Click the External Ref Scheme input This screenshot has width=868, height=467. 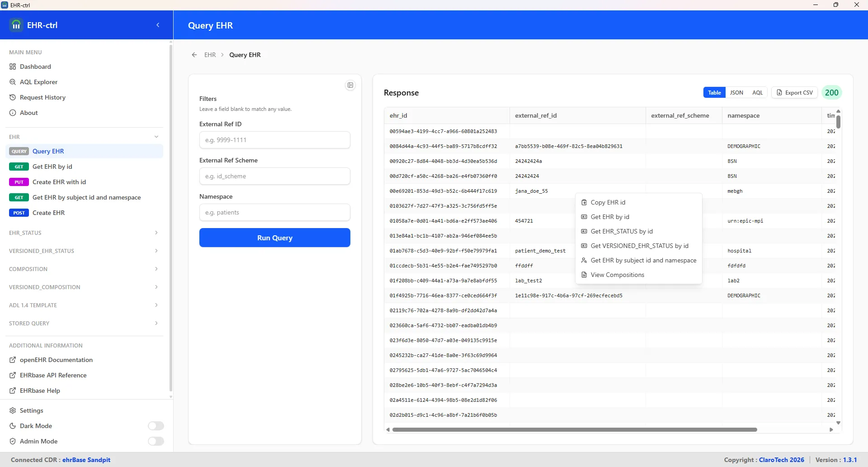pyautogui.click(x=275, y=176)
